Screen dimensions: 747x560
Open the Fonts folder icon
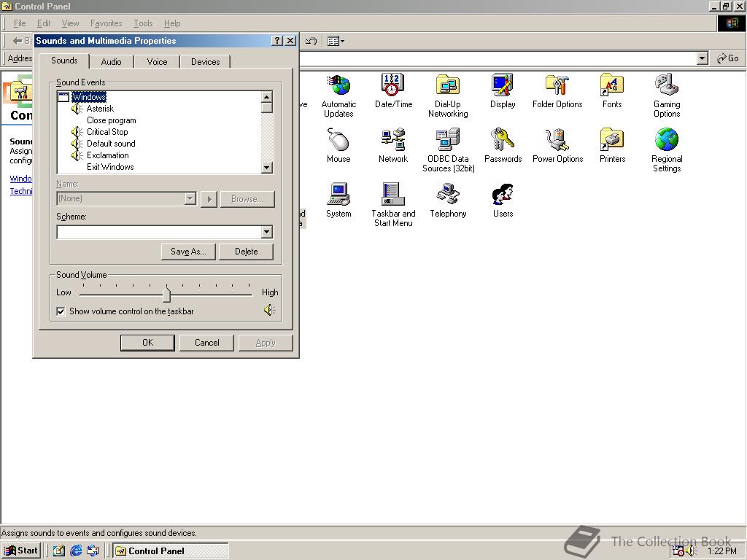click(612, 91)
